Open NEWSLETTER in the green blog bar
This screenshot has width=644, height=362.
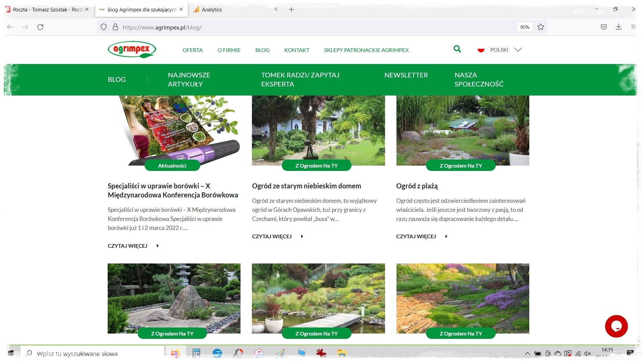[406, 75]
